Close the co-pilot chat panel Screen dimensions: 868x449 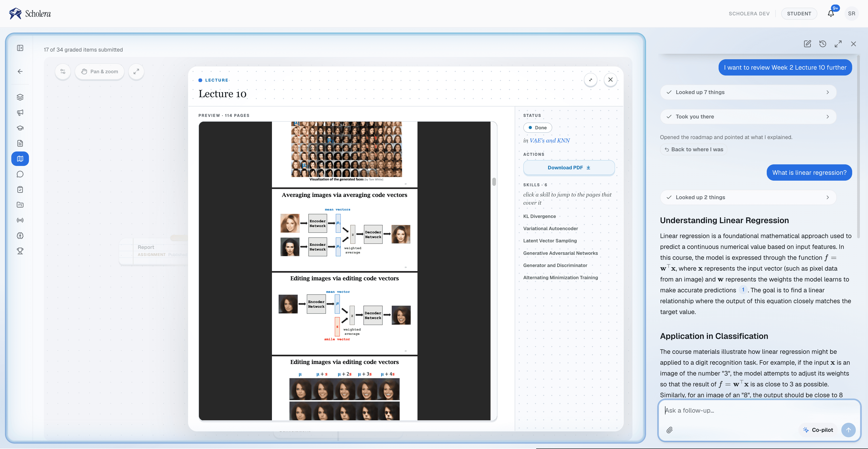(853, 44)
